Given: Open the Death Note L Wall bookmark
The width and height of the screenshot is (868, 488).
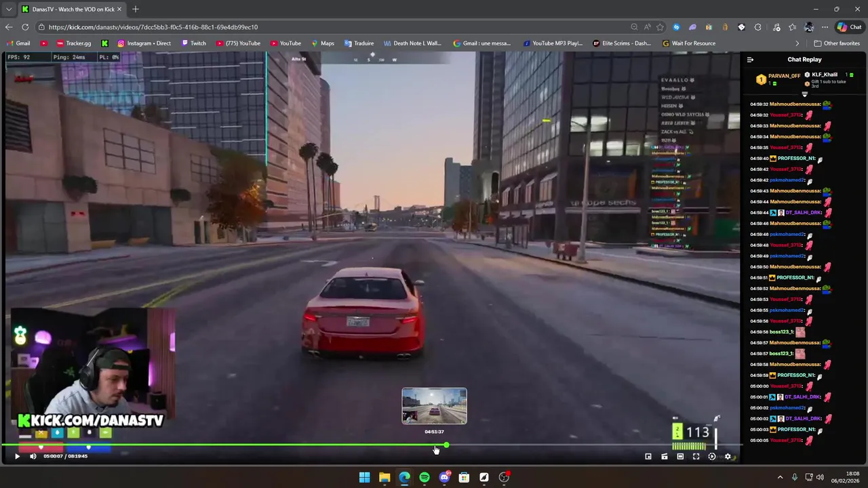Looking at the screenshot, I should tap(412, 43).
